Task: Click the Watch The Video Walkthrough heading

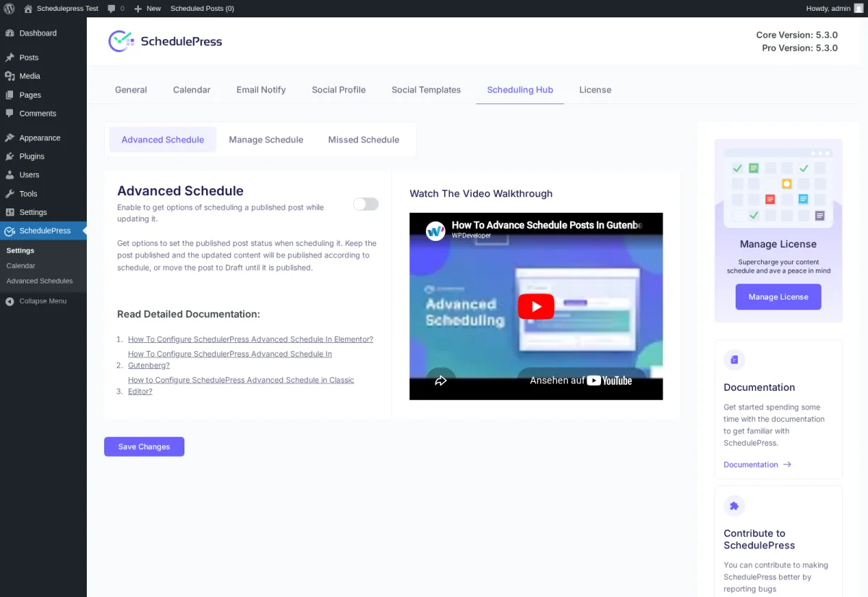Action: [481, 193]
